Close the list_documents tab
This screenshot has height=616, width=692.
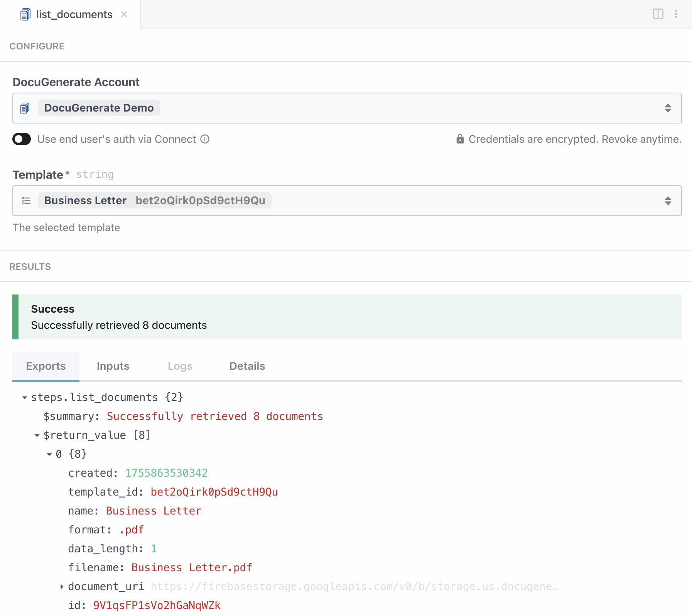click(124, 15)
